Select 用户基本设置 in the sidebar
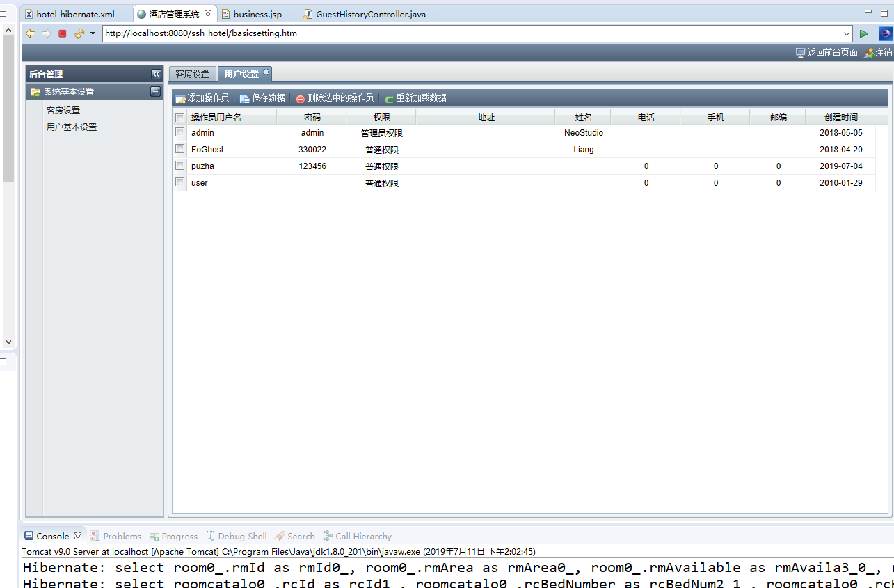Viewport: 894px width, 588px height. coord(72,127)
